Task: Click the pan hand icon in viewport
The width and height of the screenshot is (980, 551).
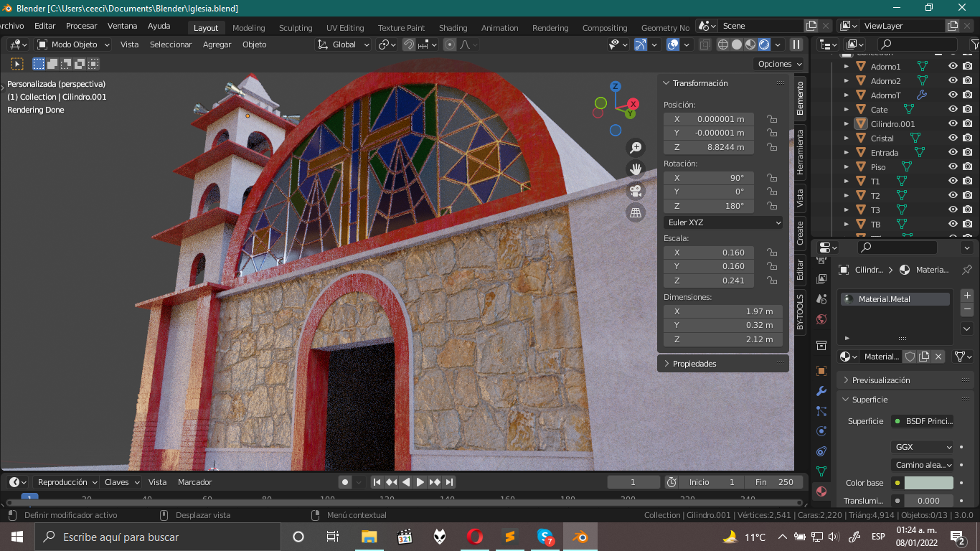Action: tap(636, 169)
